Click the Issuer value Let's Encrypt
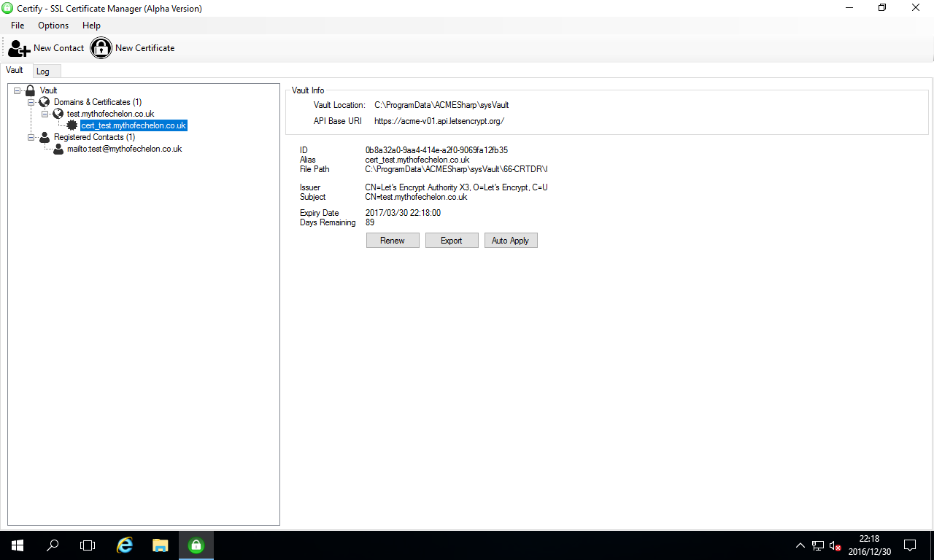This screenshot has height=560, width=934. [x=456, y=187]
